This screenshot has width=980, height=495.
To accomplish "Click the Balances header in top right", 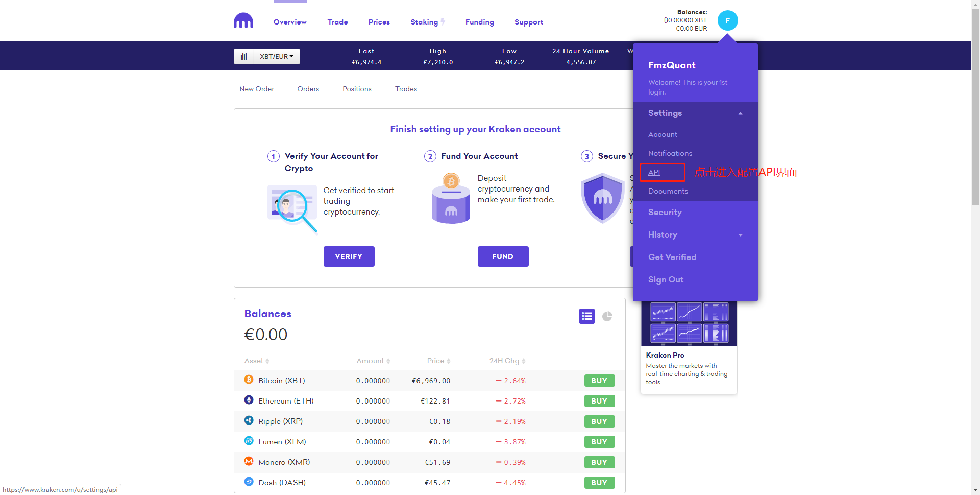I will [692, 12].
